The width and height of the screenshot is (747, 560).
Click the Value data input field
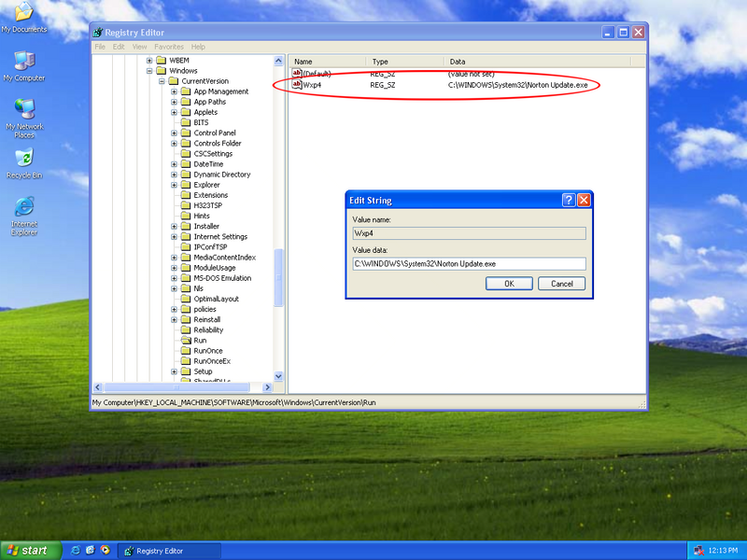click(x=470, y=264)
